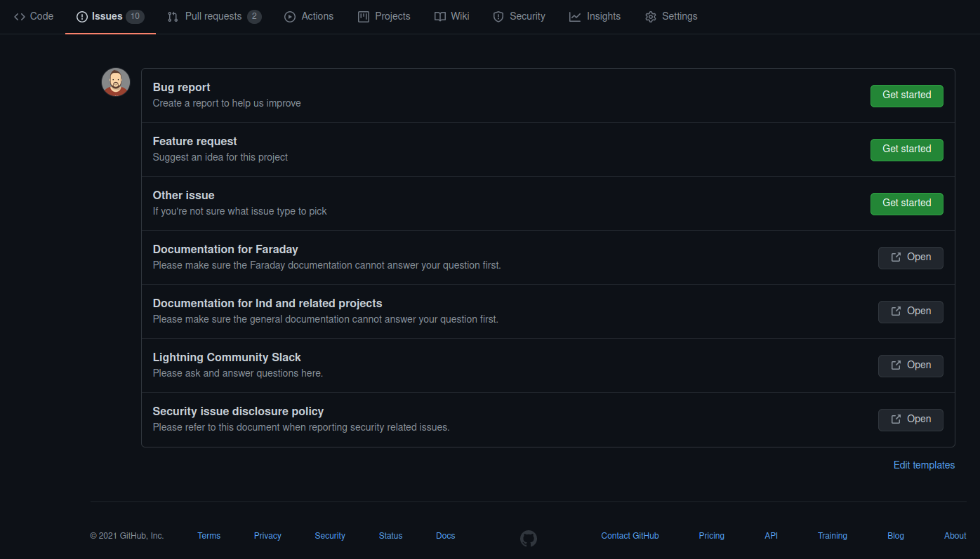The image size is (980, 559).
Task: Open the Status footer link
Action: pyautogui.click(x=390, y=536)
